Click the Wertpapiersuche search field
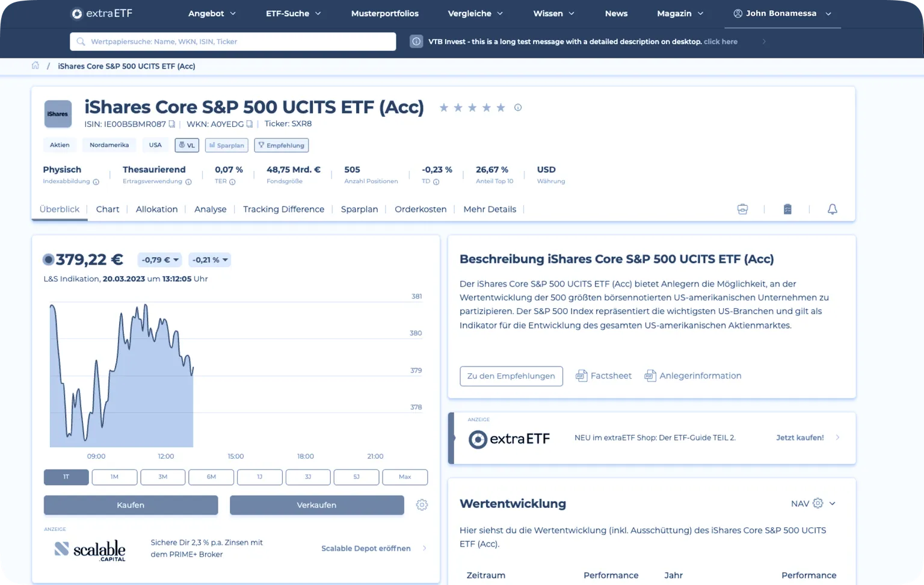924x585 pixels. click(x=233, y=42)
